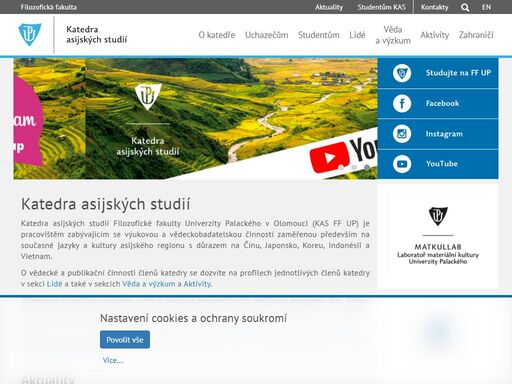This screenshot has width=512, height=384.
Task: Select second banner carousel dot
Action: click(354, 167)
